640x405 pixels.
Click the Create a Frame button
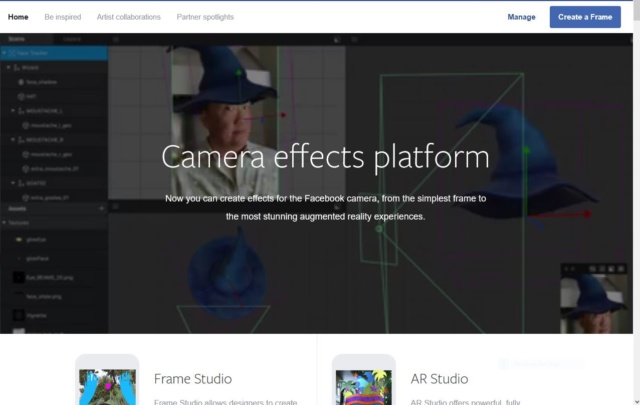click(x=585, y=17)
